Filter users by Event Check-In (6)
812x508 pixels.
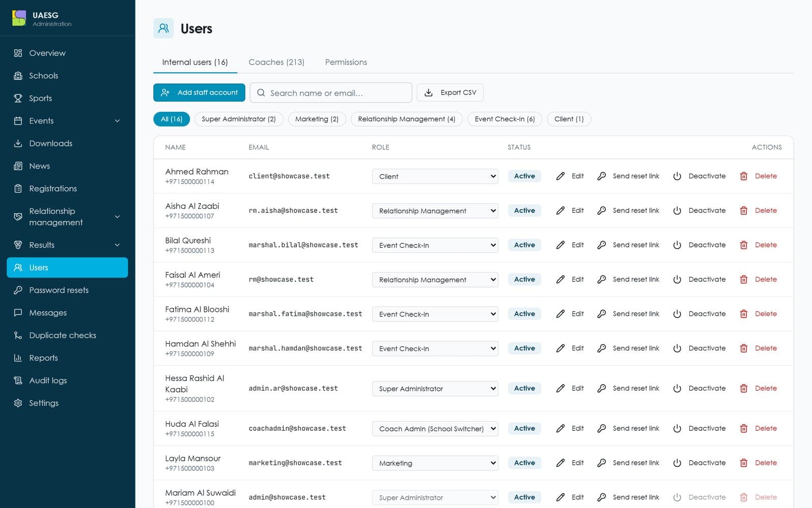pyautogui.click(x=505, y=119)
